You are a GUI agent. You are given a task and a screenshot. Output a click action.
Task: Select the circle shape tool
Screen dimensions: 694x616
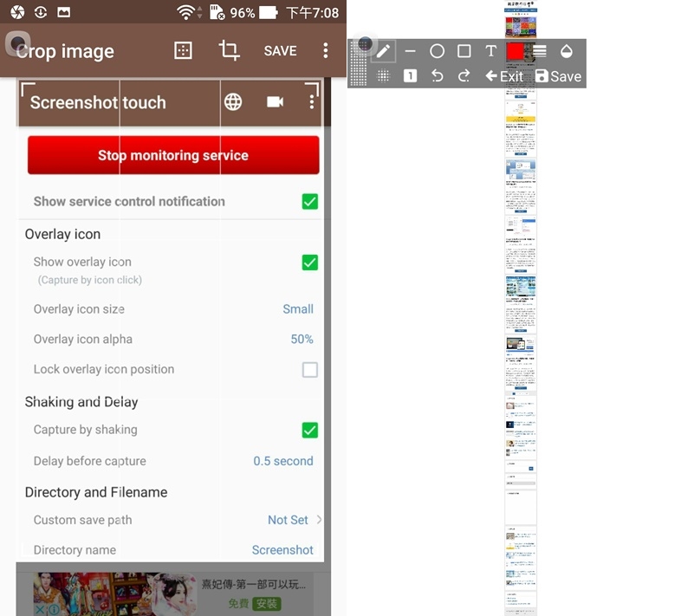437,51
